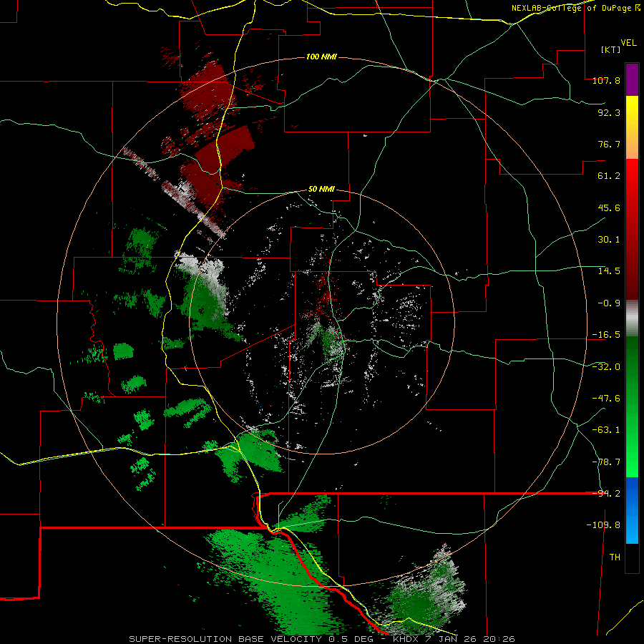Click the TH legend label
This screenshot has width=644, height=644.
(615, 557)
